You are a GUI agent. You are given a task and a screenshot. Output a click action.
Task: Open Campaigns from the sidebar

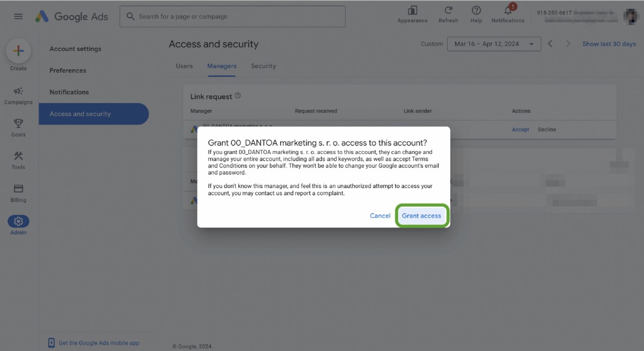(x=18, y=91)
